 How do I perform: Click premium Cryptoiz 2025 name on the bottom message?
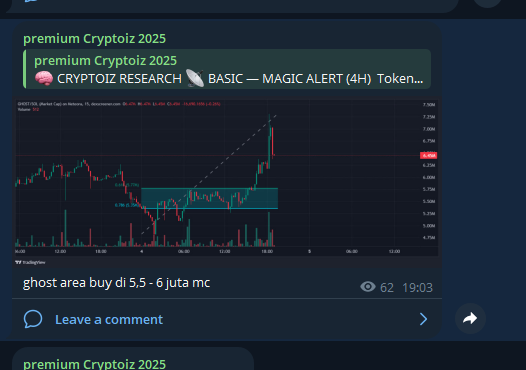pyautogui.click(x=94, y=364)
